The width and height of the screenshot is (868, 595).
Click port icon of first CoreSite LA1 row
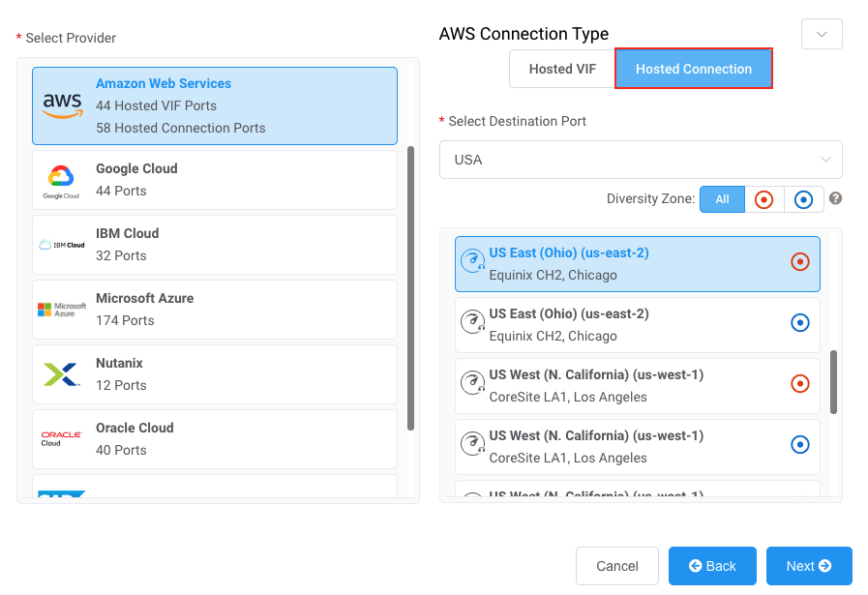[x=473, y=382]
